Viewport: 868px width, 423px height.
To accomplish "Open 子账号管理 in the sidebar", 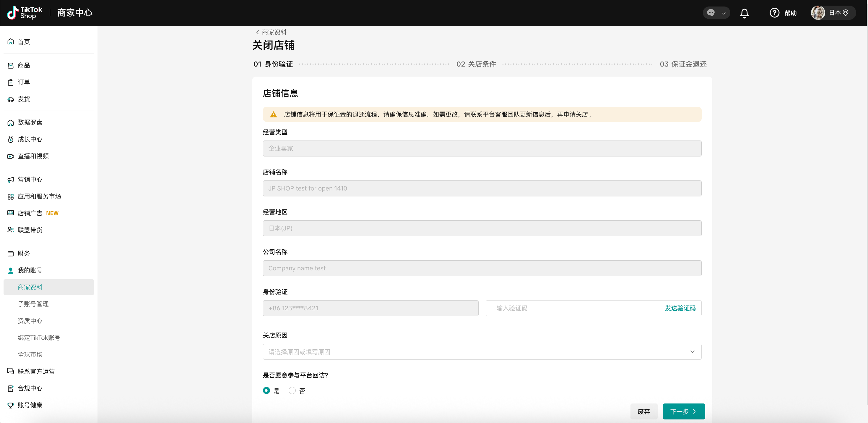I will [33, 304].
